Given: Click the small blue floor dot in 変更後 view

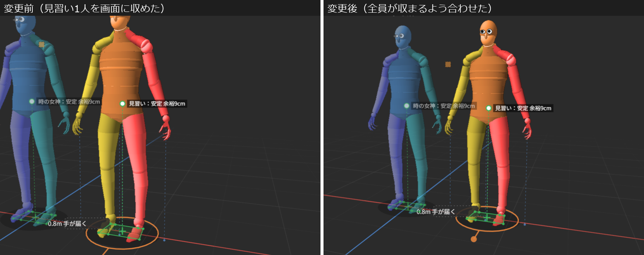Looking at the screenshot, I should click(525, 224).
